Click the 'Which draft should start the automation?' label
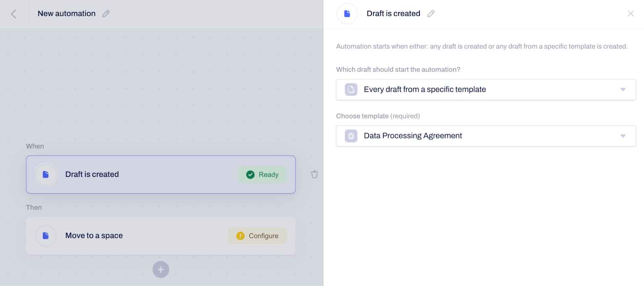Image resolution: width=644 pixels, height=286 pixels. (x=398, y=69)
